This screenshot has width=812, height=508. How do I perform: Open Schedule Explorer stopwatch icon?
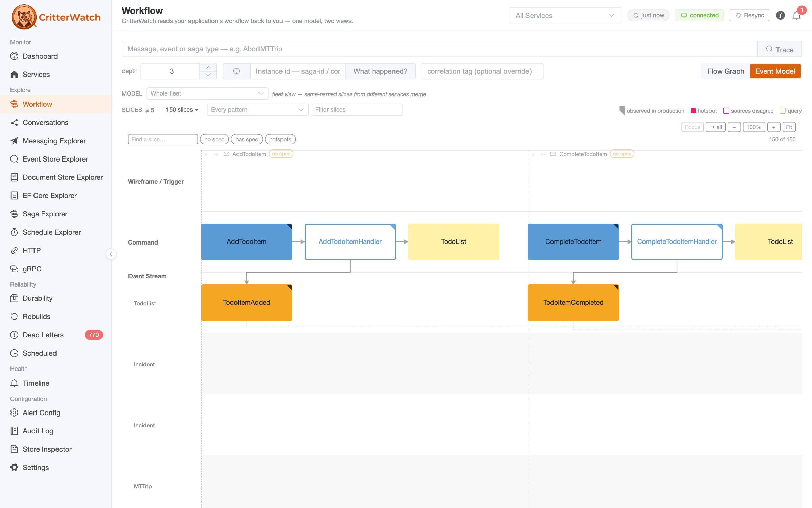coord(14,232)
